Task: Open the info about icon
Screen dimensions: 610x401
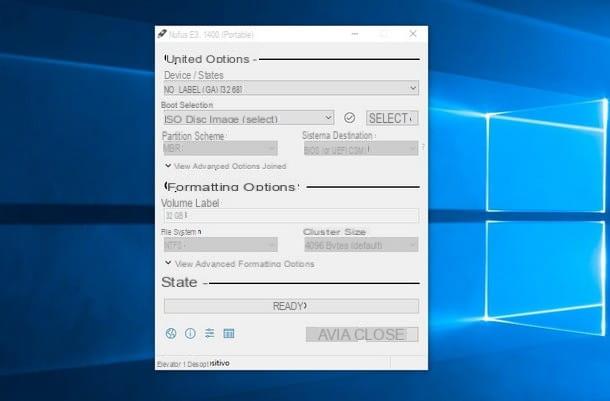Action: [190, 333]
